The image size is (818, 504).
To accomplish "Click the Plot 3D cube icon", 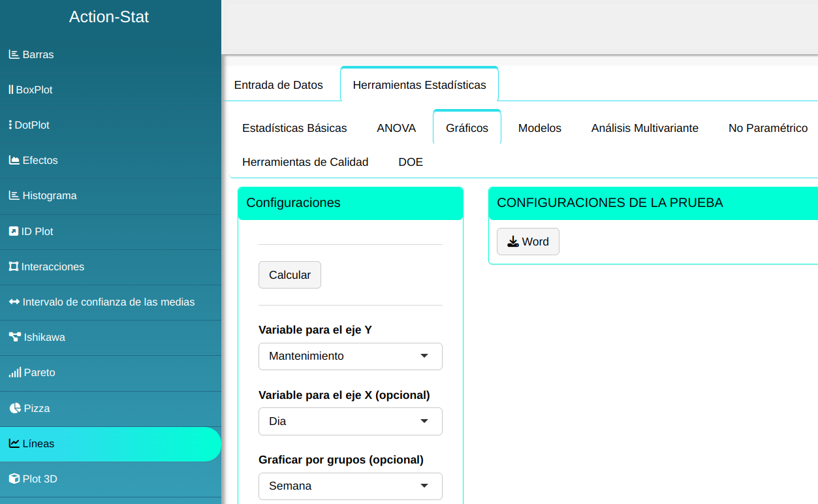I will pos(14,479).
